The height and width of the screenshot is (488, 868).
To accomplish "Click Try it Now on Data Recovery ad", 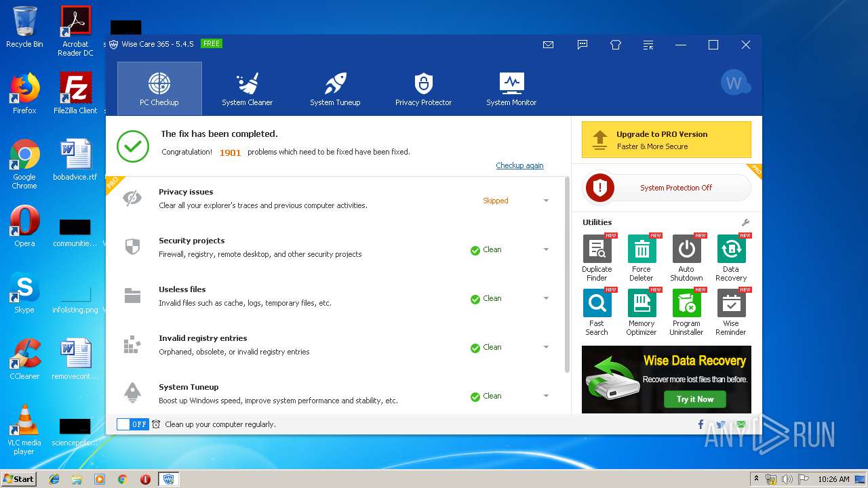I will click(695, 399).
